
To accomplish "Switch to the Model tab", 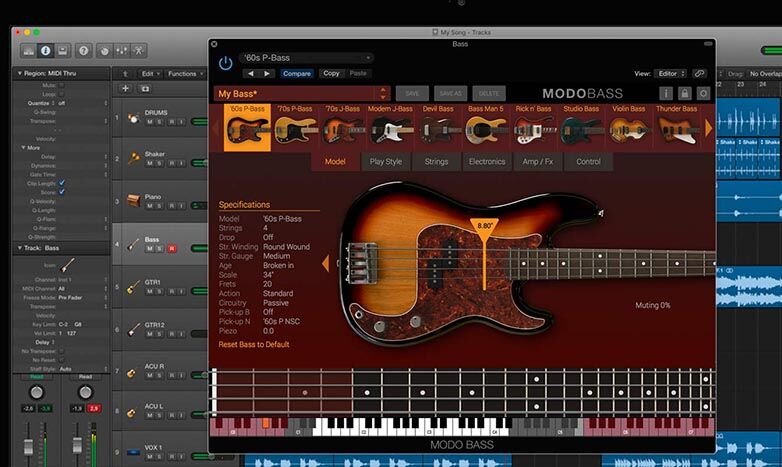I will tap(335, 162).
